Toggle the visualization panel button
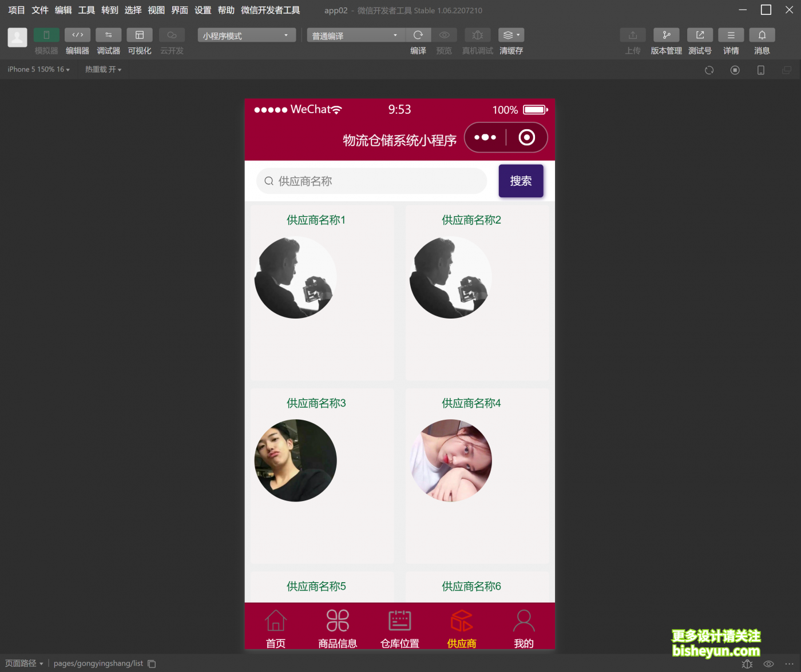This screenshot has height=672, width=801. click(x=140, y=35)
